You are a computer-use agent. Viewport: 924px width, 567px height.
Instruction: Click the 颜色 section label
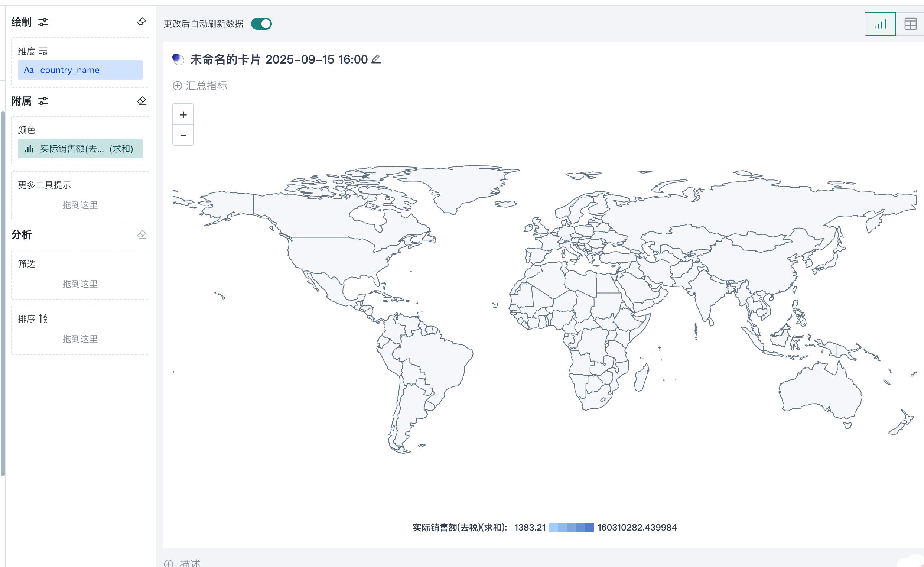[27, 130]
